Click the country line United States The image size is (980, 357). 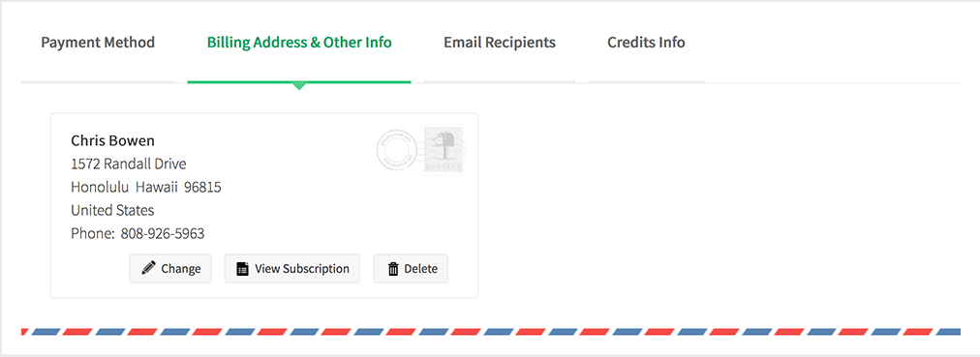point(112,210)
